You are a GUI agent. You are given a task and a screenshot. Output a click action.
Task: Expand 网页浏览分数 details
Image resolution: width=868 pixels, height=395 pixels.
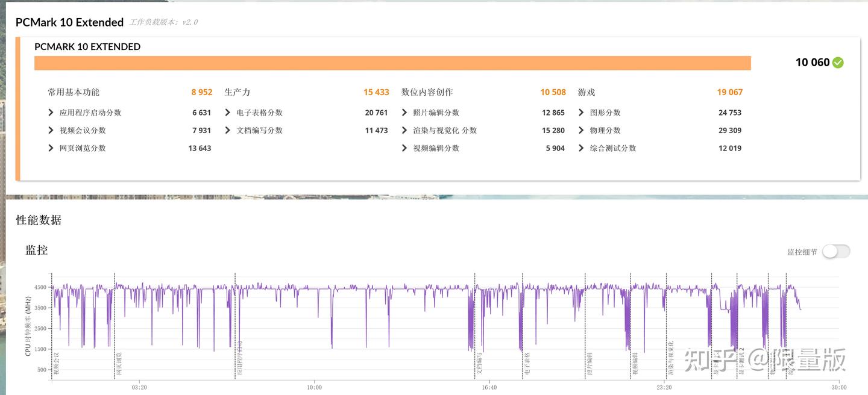tap(51, 148)
